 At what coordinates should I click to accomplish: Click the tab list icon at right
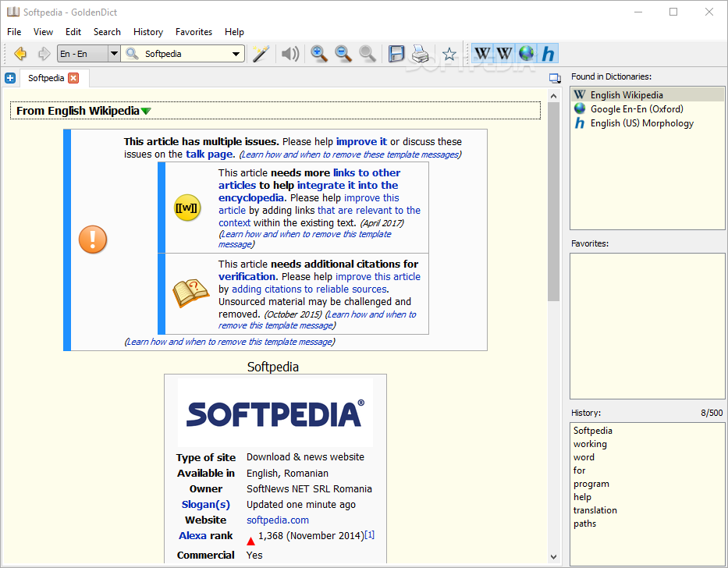(x=555, y=78)
